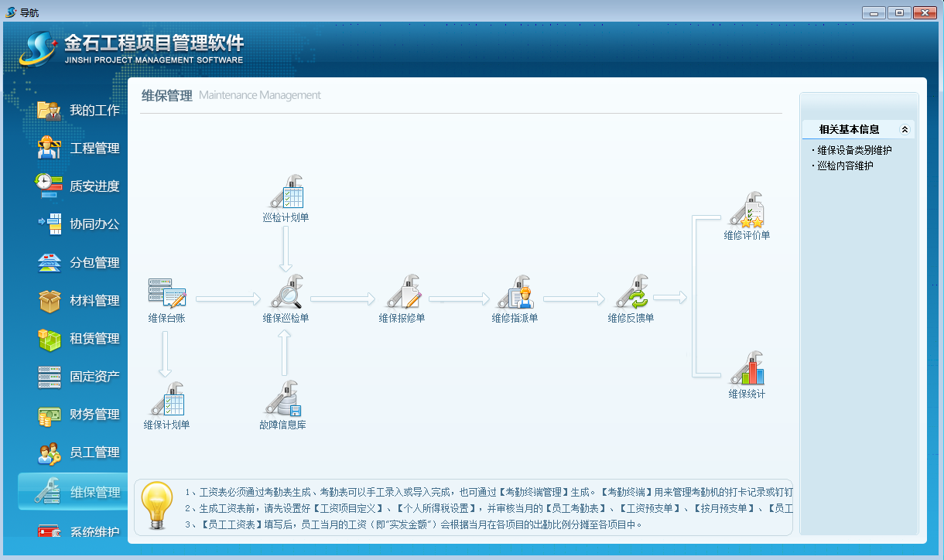The height and width of the screenshot is (560, 944).
Task: Open the 维修评价单 icon
Action: pos(747,210)
